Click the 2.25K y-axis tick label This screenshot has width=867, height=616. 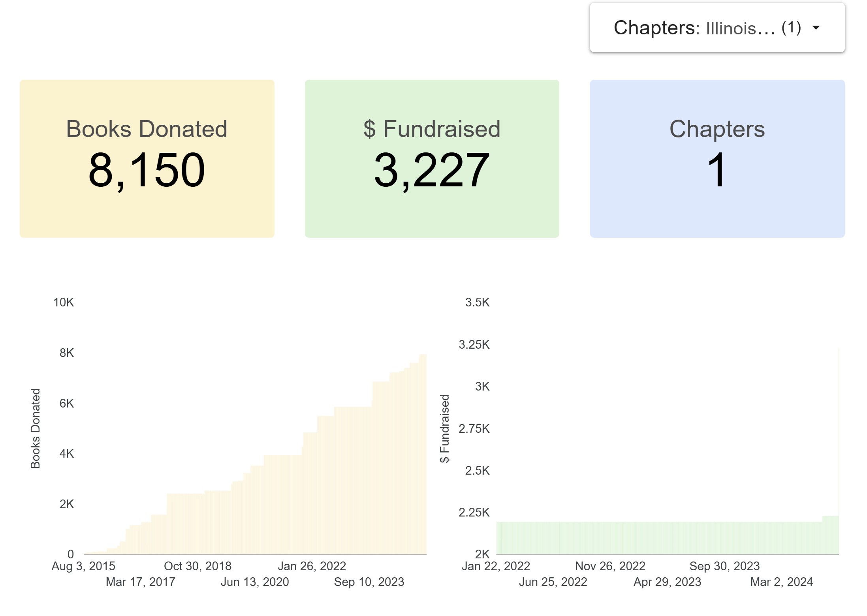click(474, 513)
